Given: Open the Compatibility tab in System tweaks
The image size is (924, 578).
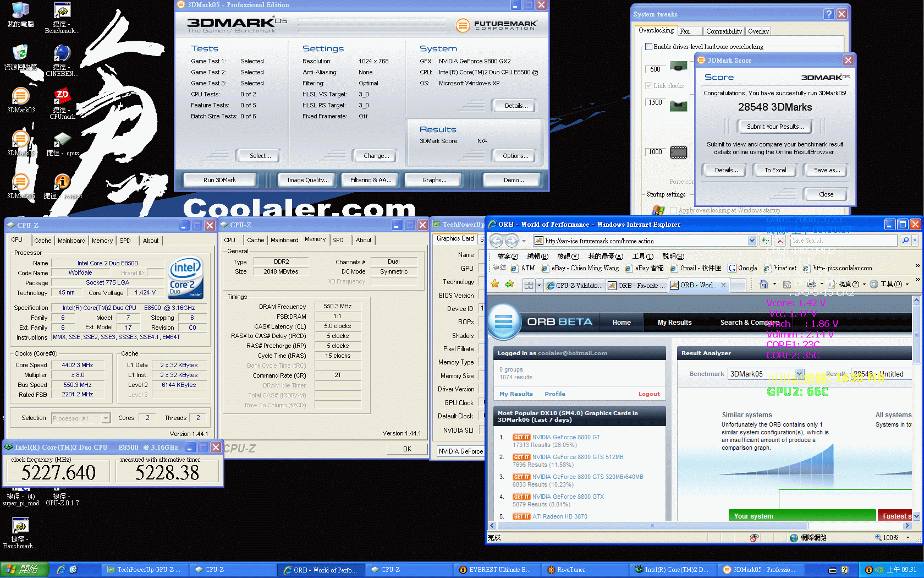Looking at the screenshot, I should 724,31.
